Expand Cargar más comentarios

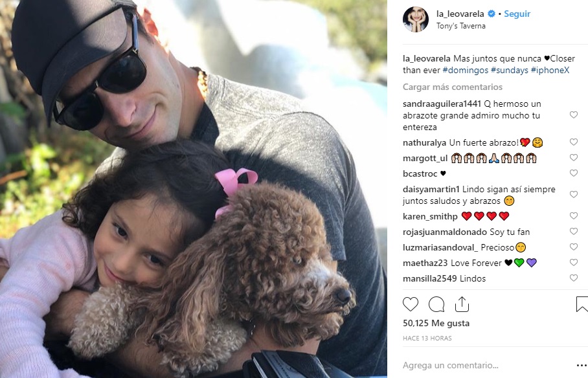(x=453, y=87)
